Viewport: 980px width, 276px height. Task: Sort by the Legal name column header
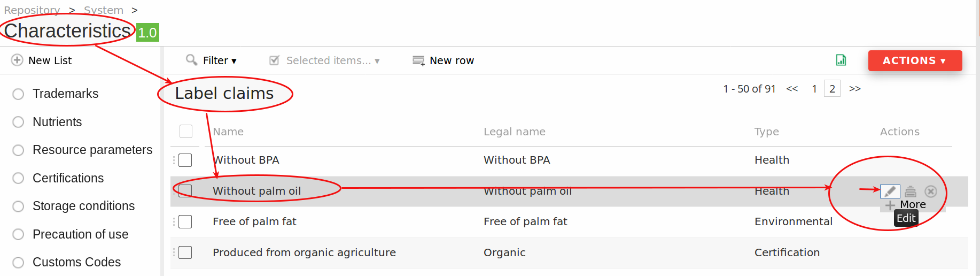(514, 132)
